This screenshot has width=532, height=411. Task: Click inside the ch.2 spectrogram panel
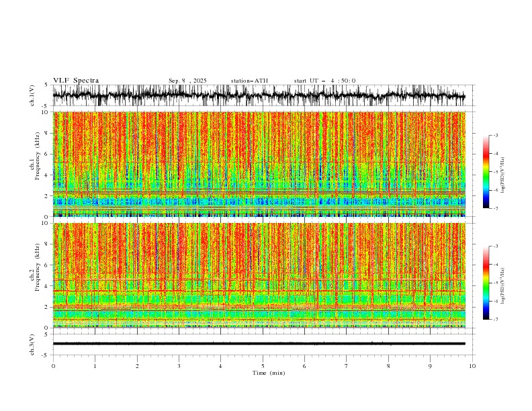pyautogui.click(x=259, y=275)
